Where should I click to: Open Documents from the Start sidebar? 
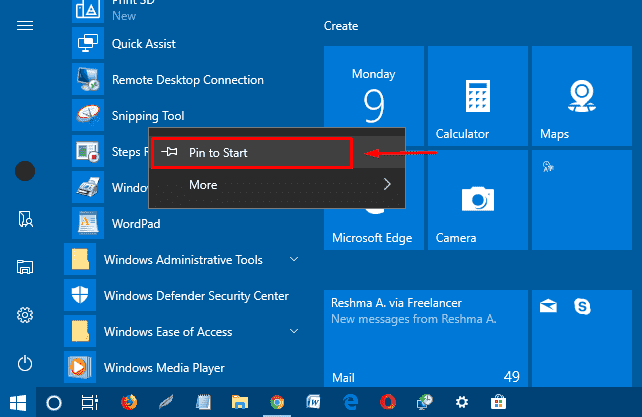click(25, 219)
